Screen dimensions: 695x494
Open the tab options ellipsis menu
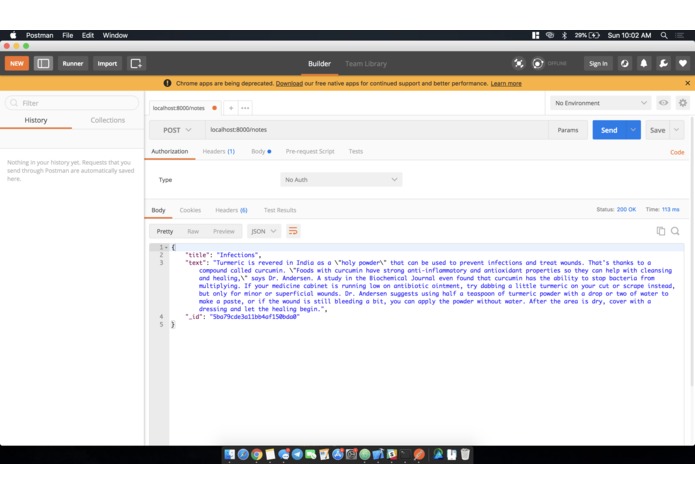(245, 108)
